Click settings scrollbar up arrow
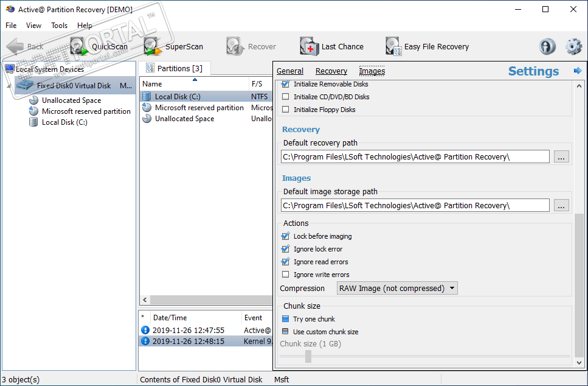Viewport: 588px width, 386px height. tap(579, 86)
